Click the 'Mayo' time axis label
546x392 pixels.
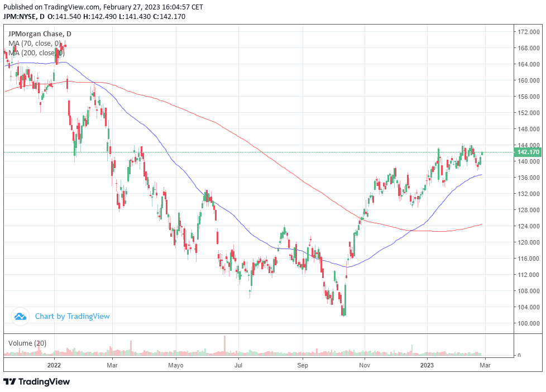tap(175, 365)
